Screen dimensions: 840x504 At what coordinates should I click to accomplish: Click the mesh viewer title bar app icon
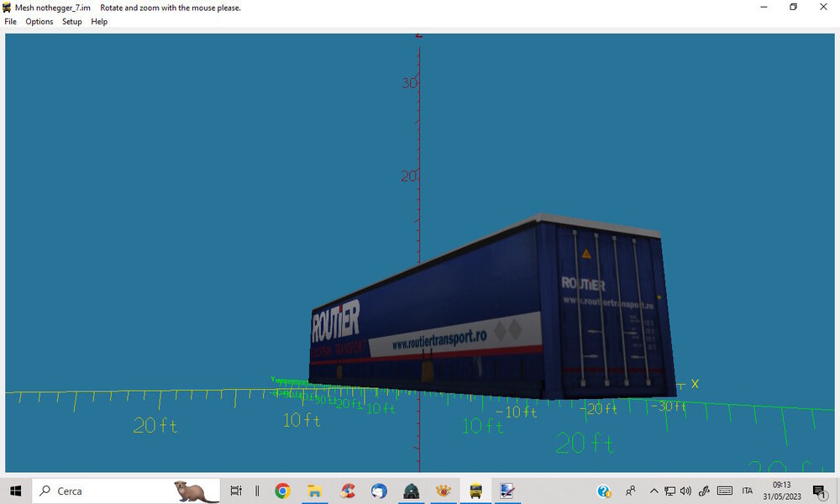tap(7, 8)
